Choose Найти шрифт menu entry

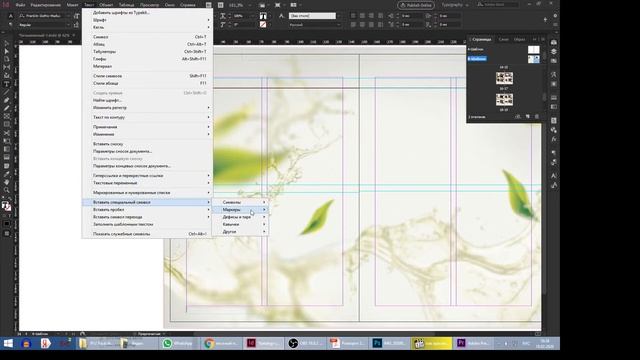coord(147,100)
